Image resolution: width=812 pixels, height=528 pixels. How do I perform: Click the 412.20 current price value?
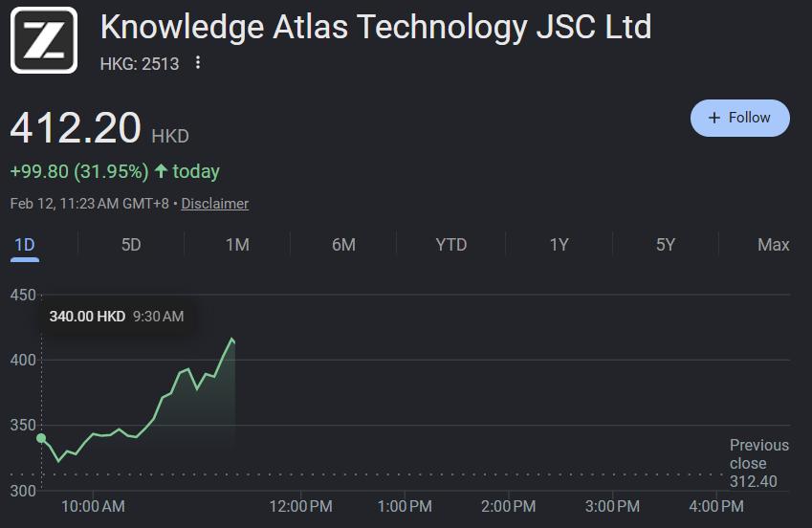click(76, 128)
